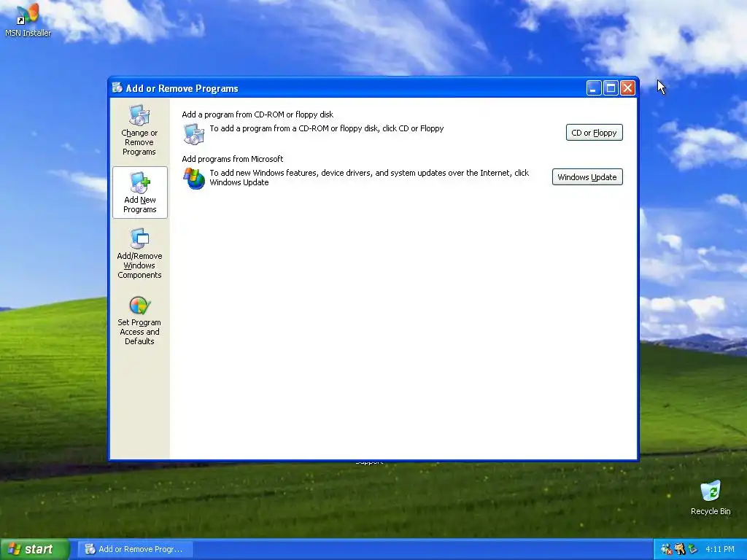Click the Windows Update globe logo icon
Screen dimensions: 747x560
pos(194,178)
